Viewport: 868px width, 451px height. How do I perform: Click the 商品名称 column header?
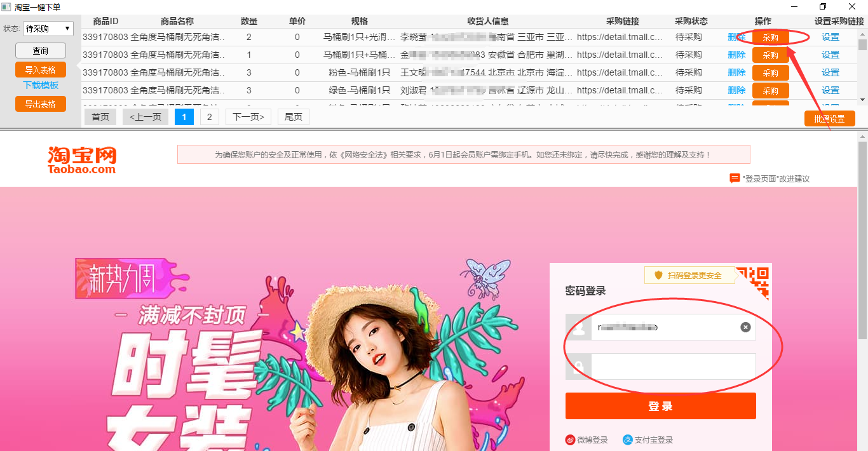pos(177,21)
